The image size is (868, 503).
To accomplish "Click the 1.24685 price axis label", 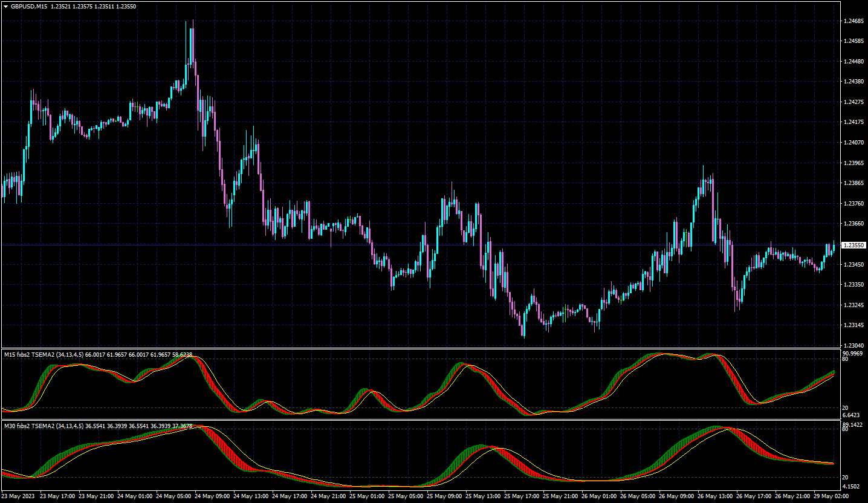I will click(x=853, y=21).
